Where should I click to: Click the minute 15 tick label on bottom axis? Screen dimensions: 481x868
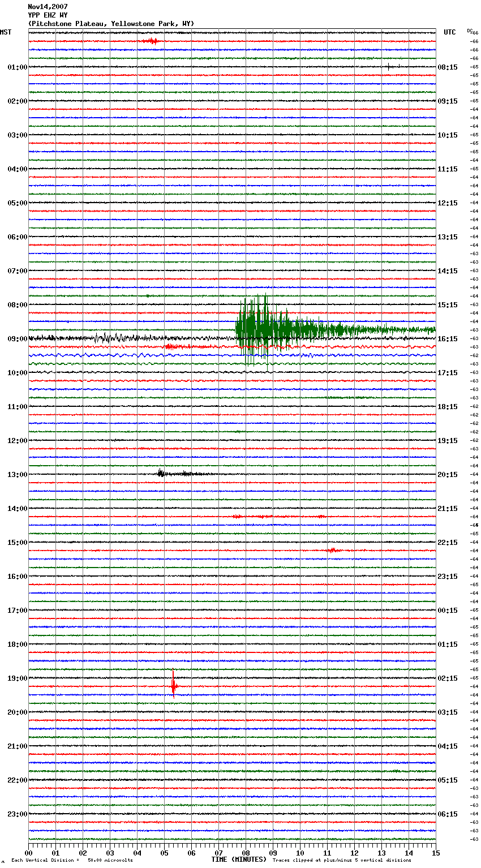(x=436, y=853)
